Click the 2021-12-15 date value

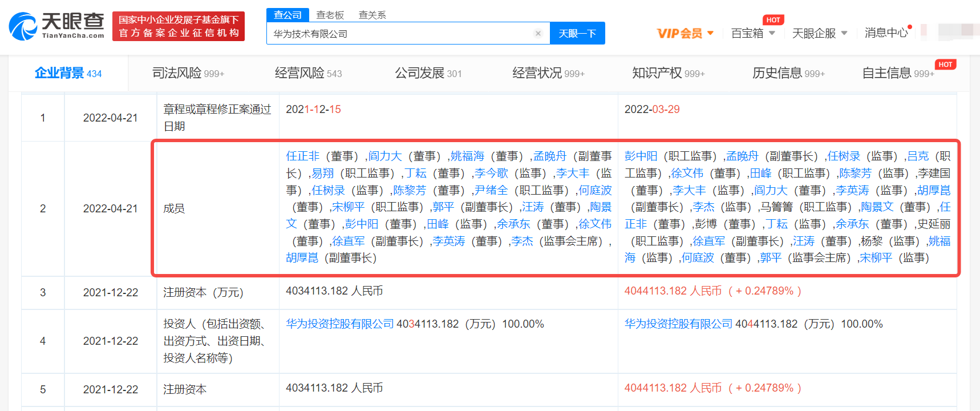[313, 109]
